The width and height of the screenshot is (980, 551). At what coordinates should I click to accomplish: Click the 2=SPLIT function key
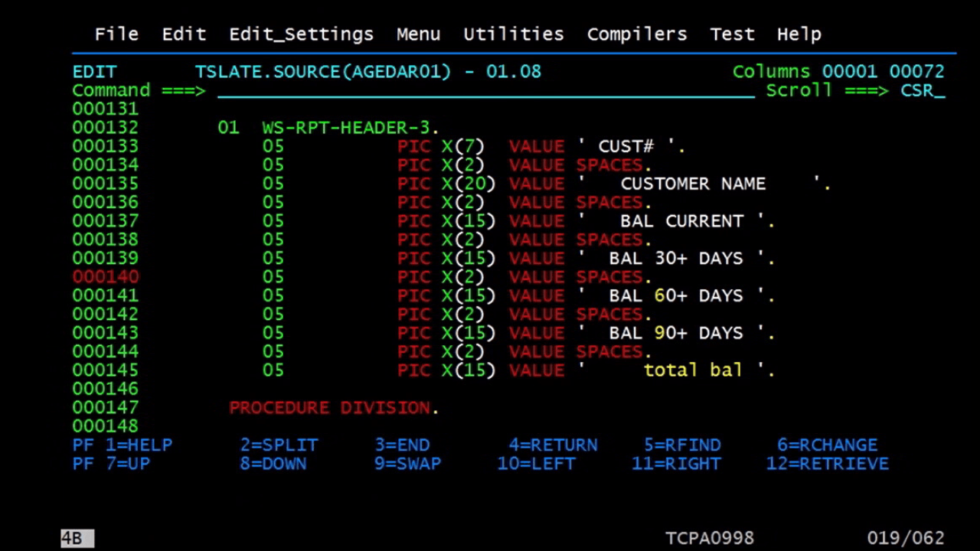point(279,445)
